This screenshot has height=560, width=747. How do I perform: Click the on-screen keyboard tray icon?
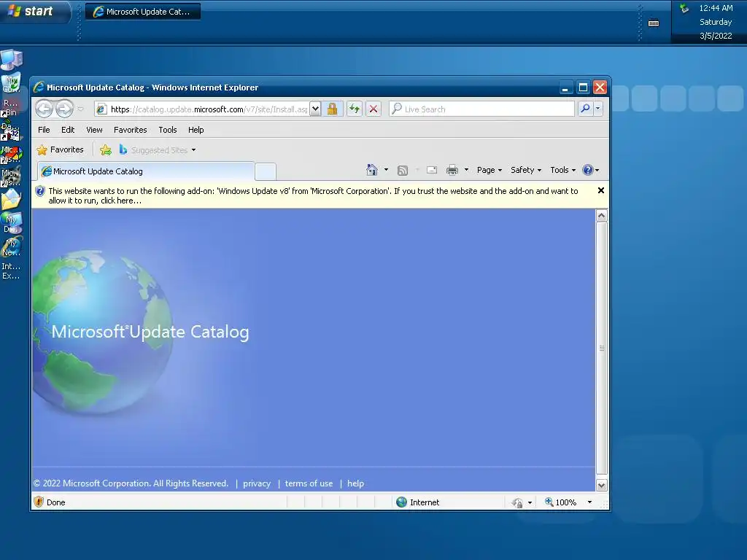click(x=654, y=23)
